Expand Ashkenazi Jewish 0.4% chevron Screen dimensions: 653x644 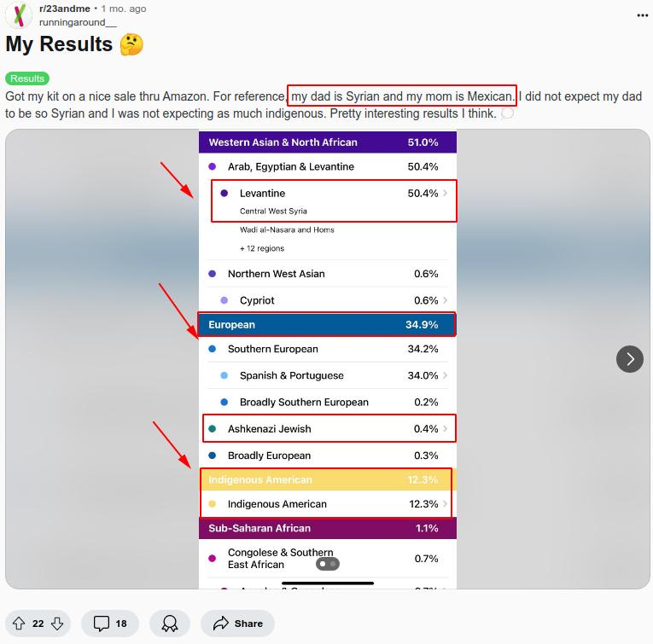click(446, 428)
